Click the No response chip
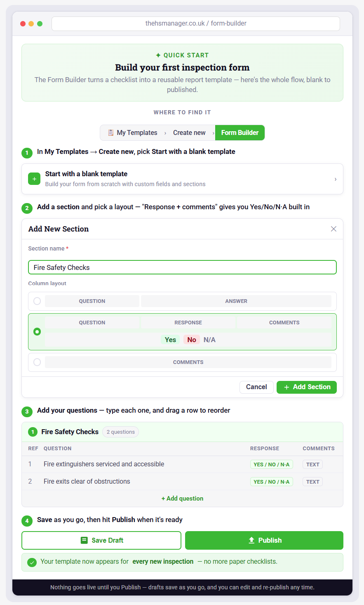This screenshot has height=605, width=364. point(192,340)
